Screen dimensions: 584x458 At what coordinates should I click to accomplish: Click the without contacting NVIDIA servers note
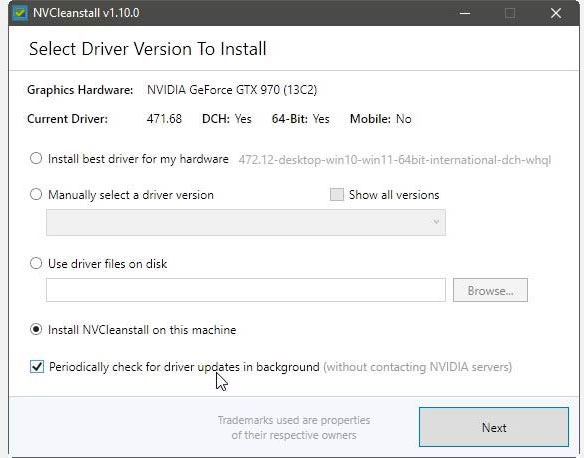[x=418, y=367]
